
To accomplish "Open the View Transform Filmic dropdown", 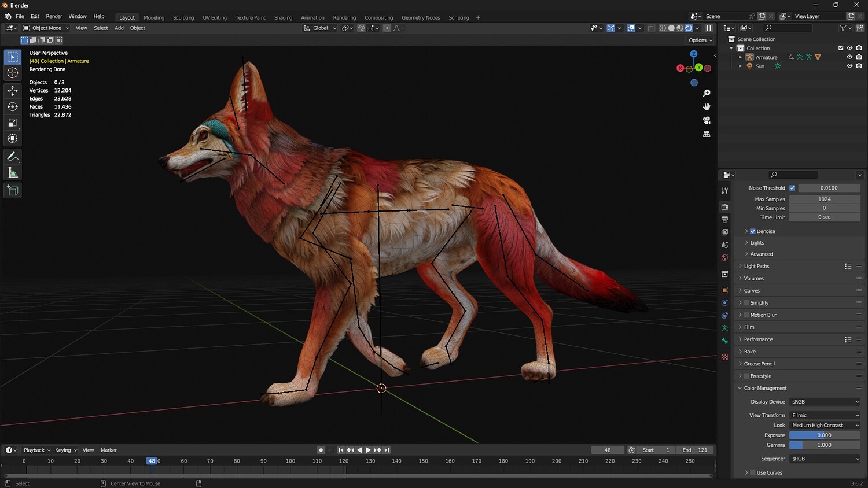I will click(x=825, y=415).
